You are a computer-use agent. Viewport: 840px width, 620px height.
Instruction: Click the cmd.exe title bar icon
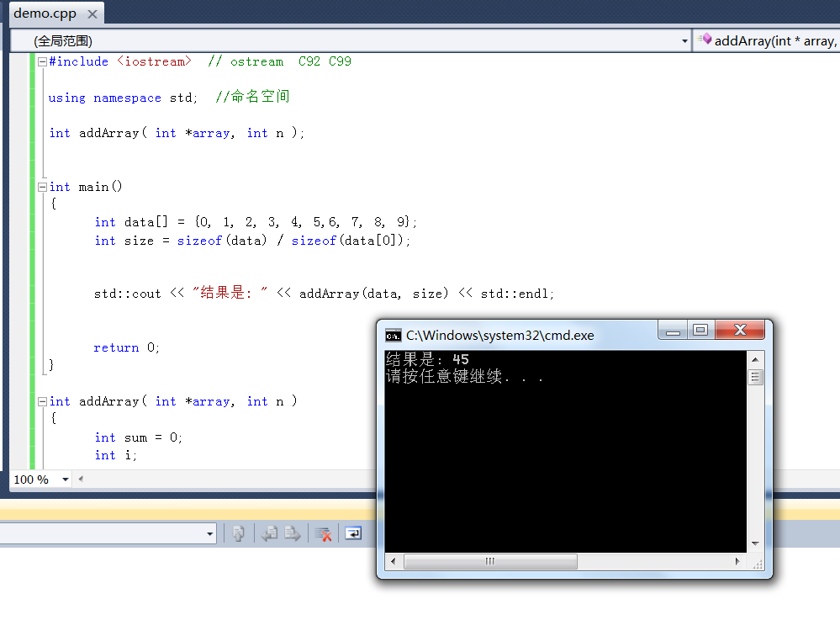click(x=394, y=336)
